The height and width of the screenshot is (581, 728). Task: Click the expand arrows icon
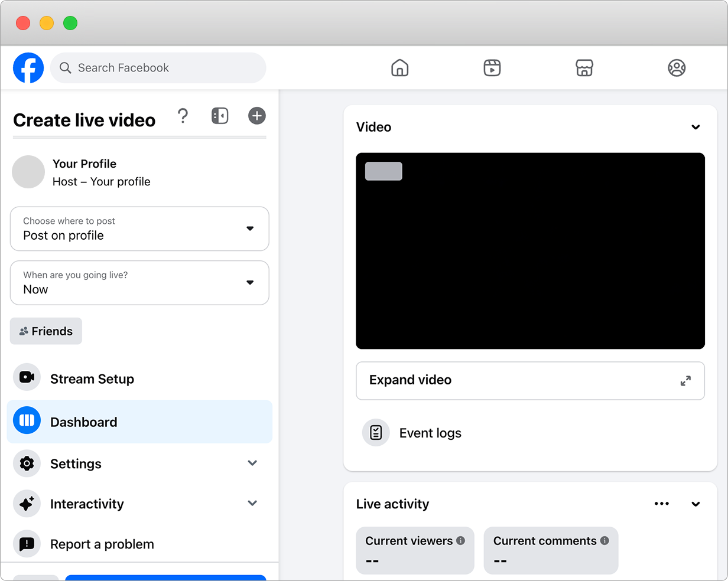[x=685, y=381]
